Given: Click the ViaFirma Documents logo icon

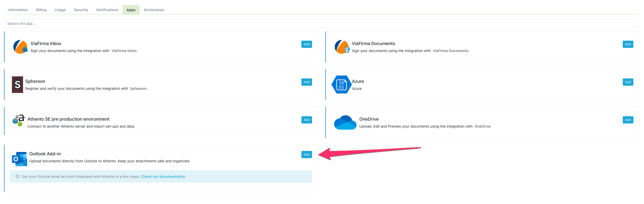Looking at the screenshot, I should [x=342, y=47].
